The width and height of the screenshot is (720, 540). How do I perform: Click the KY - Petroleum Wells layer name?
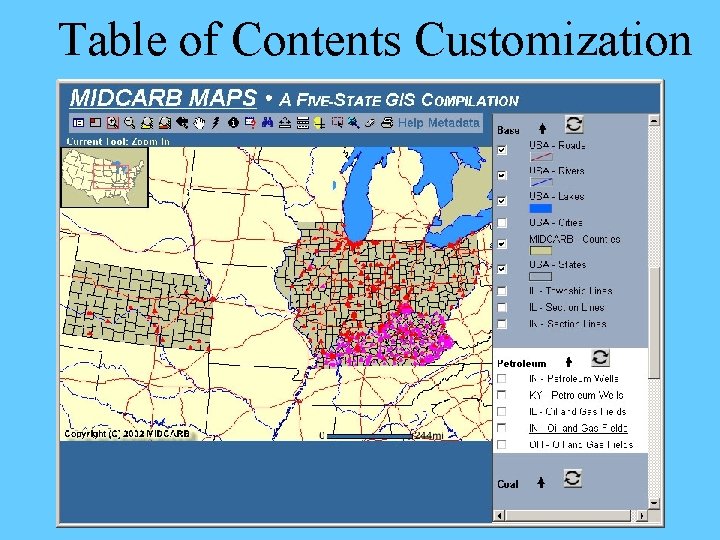point(576,395)
